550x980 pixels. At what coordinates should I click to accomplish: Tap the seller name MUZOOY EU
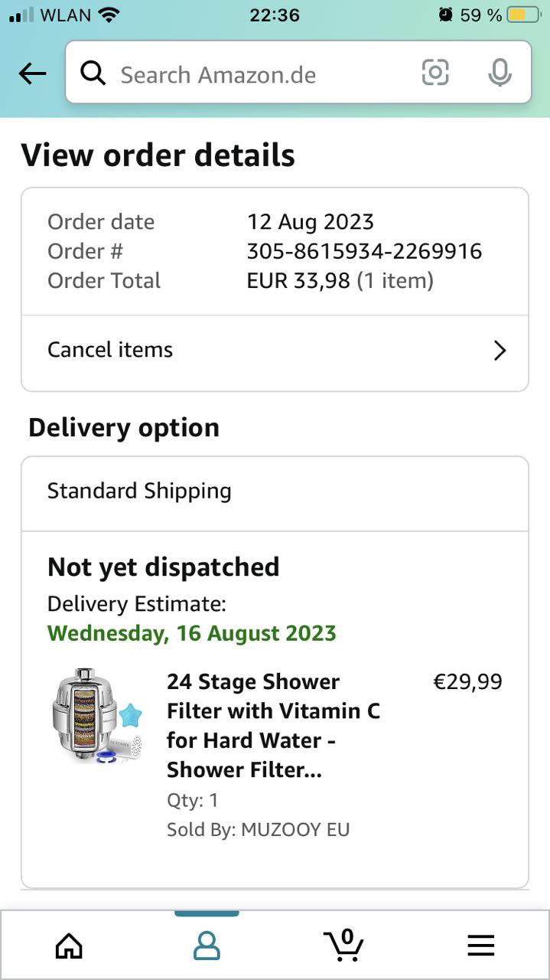[x=295, y=830]
